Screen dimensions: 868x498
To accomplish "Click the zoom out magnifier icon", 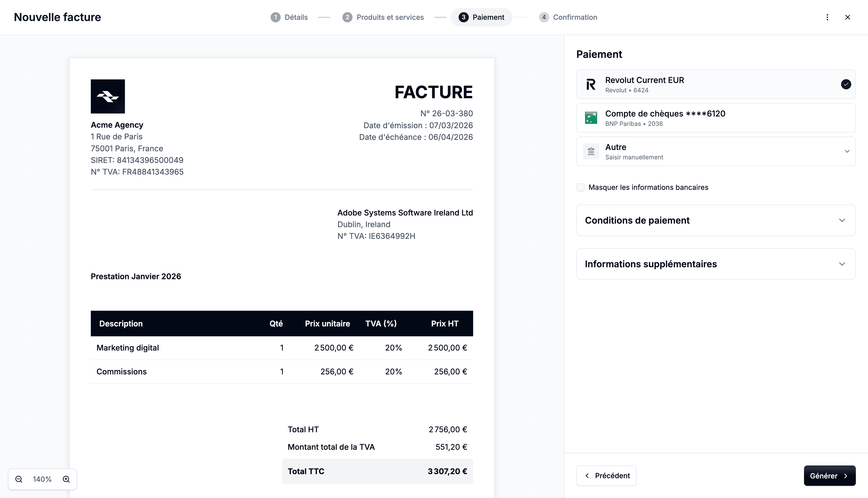I will pyautogui.click(x=19, y=479).
